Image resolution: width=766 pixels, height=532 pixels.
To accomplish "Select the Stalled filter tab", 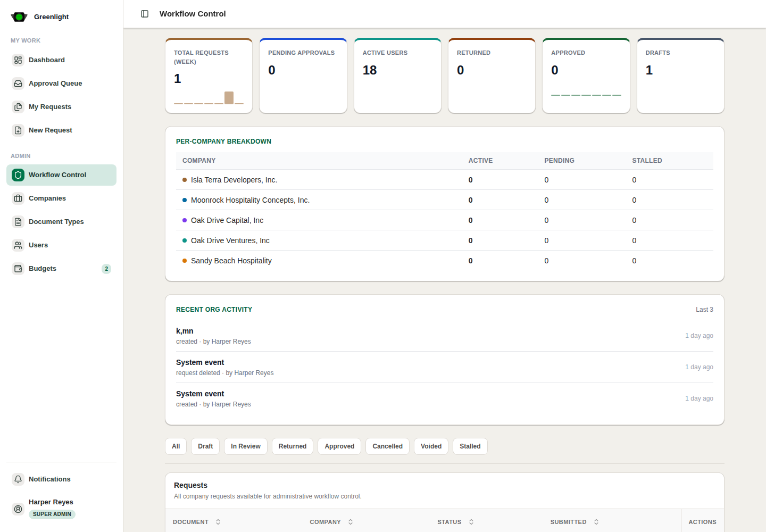I will tap(470, 446).
